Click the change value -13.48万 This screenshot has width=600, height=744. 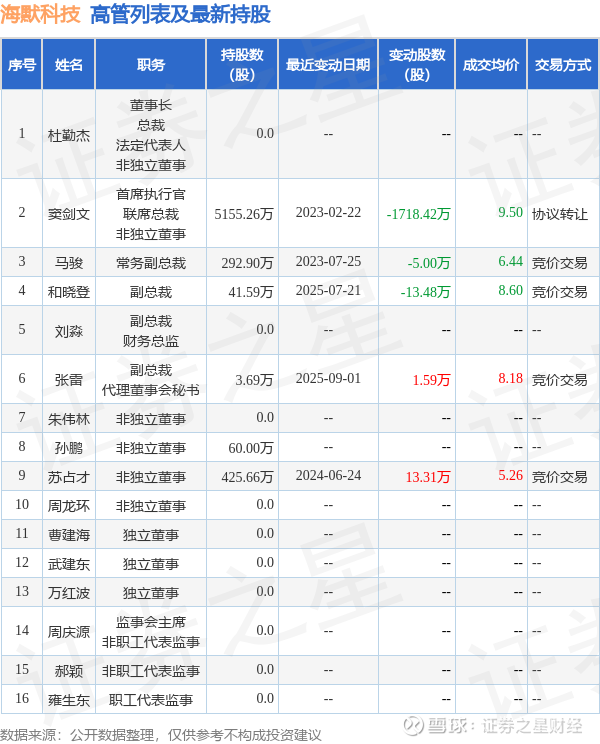(425, 292)
